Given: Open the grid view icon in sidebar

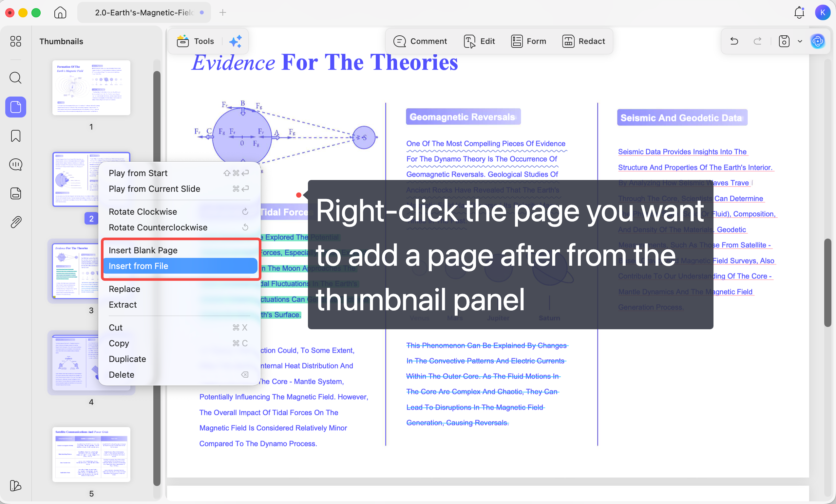Looking at the screenshot, I should tap(16, 41).
